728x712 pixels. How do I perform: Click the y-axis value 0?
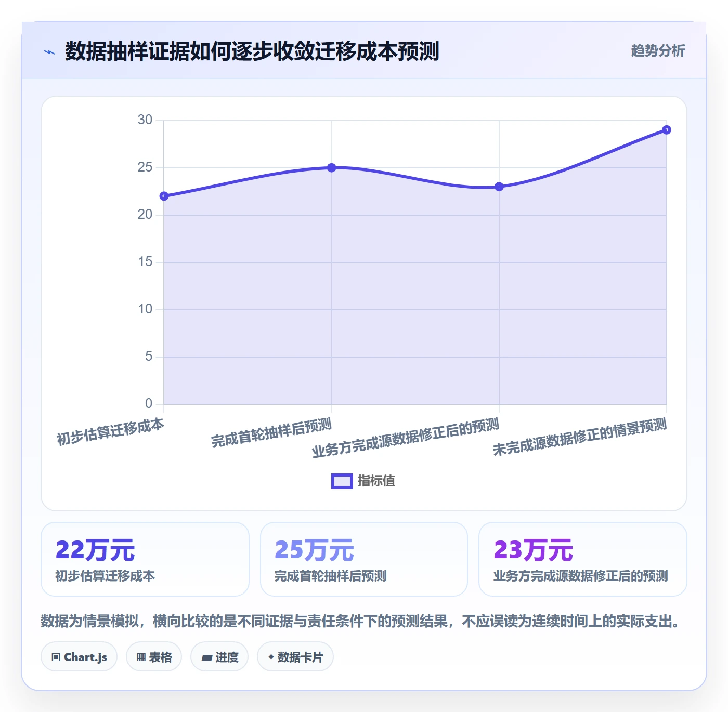tap(149, 404)
